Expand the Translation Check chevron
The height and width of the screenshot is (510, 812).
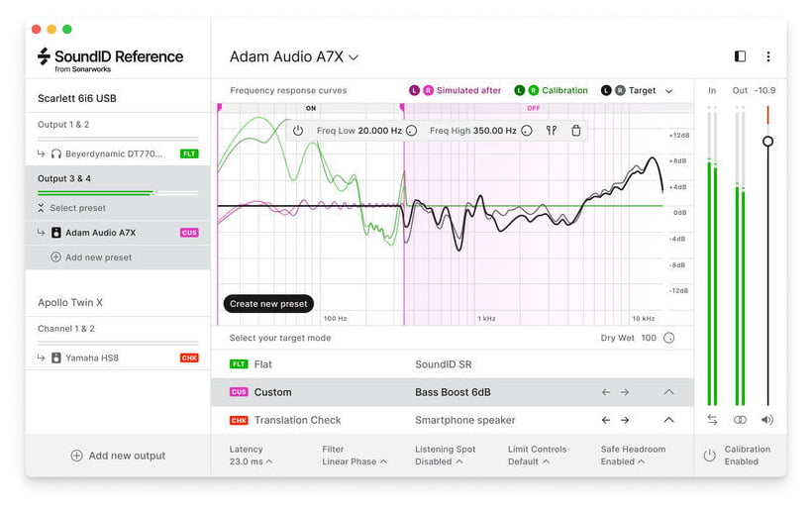click(669, 420)
